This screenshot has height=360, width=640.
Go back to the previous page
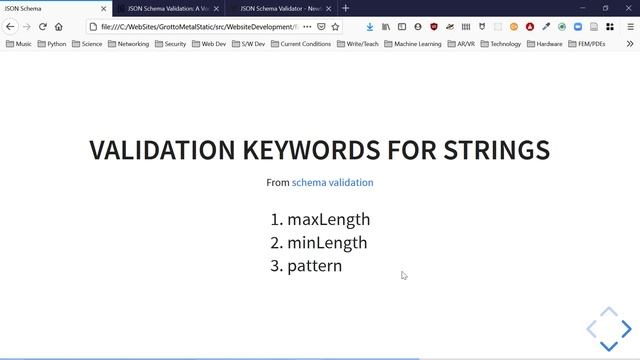click(10, 27)
